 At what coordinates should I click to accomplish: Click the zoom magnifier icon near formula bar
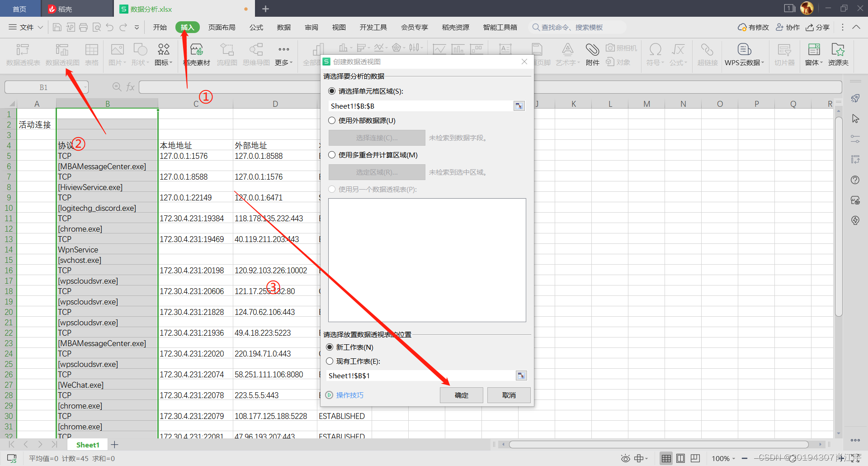[117, 87]
